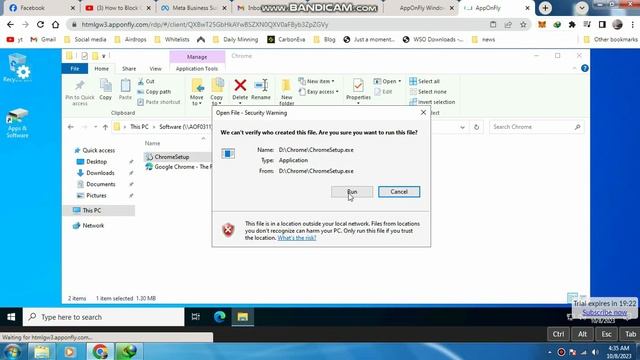Click the Subscribe now link

point(604,312)
